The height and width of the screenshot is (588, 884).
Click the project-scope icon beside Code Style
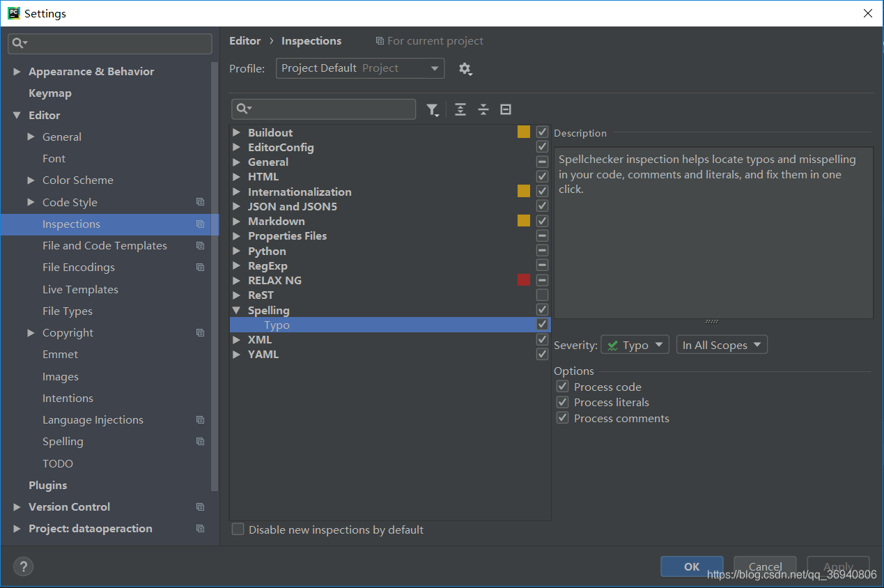pyautogui.click(x=201, y=202)
